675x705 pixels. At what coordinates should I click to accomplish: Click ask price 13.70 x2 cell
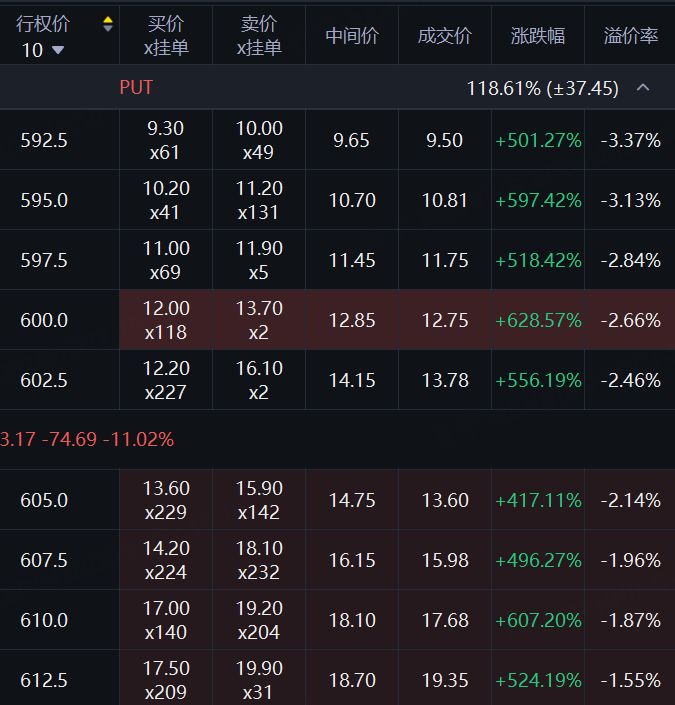(259, 320)
